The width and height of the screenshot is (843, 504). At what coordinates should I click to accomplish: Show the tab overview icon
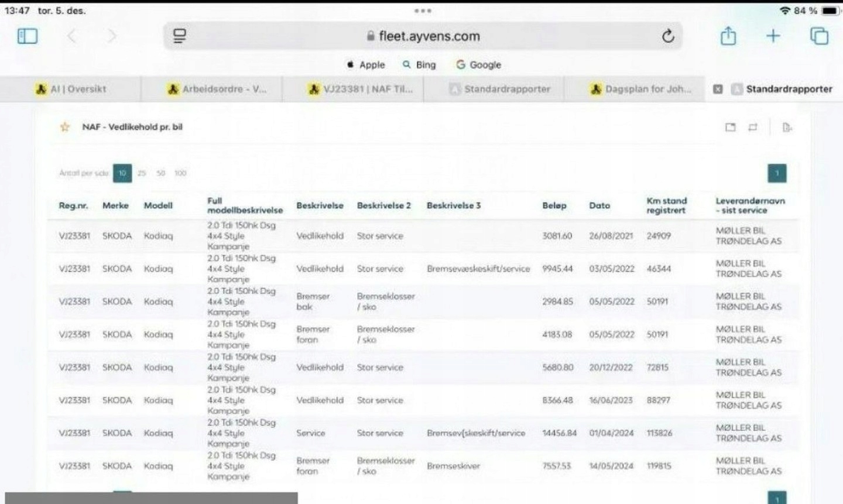819,36
